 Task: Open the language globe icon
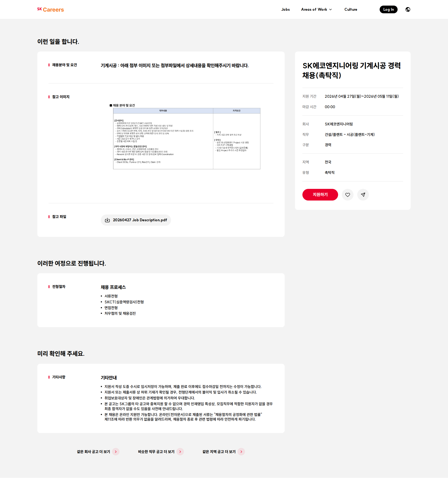408,9
